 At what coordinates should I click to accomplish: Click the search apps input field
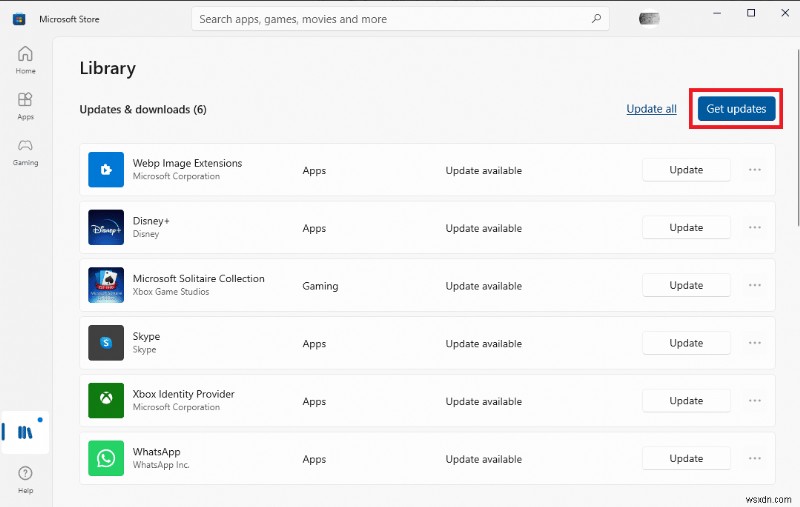390,18
